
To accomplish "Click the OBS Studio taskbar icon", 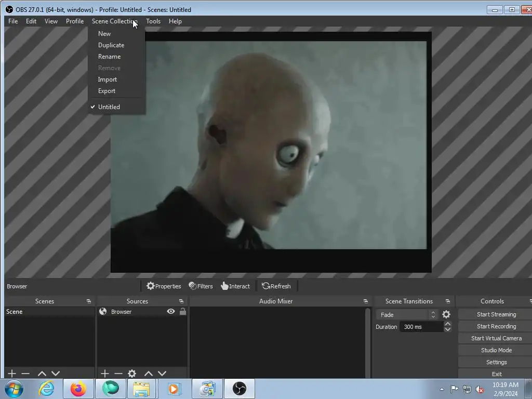I will coord(239,389).
